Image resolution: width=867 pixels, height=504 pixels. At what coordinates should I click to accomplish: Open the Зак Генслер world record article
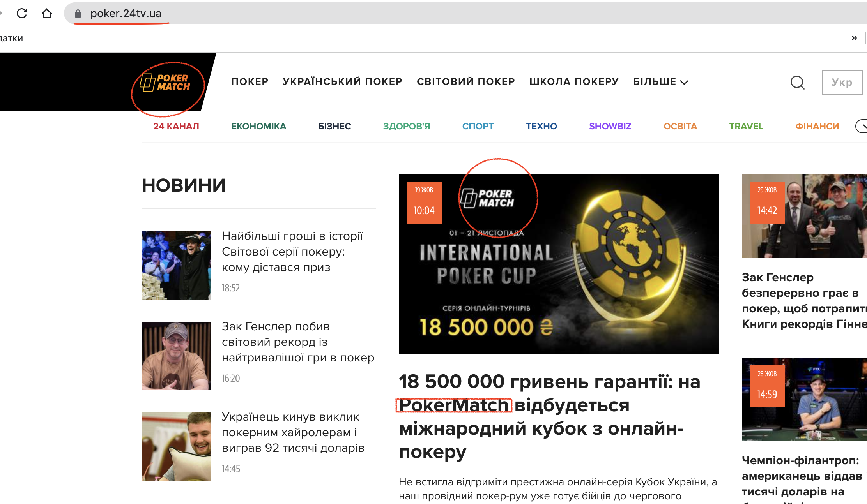(298, 342)
